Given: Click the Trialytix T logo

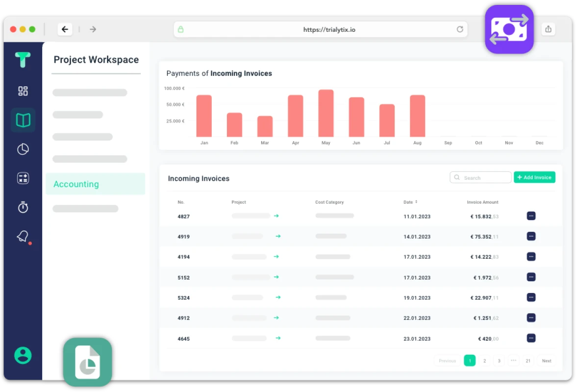Looking at the screenshot, I should [x=23, y=60].
